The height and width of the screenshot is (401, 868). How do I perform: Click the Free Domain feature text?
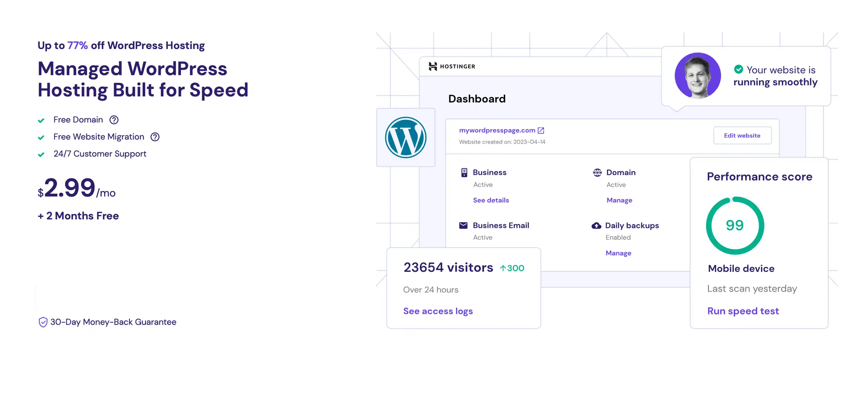tap(78, 120)
